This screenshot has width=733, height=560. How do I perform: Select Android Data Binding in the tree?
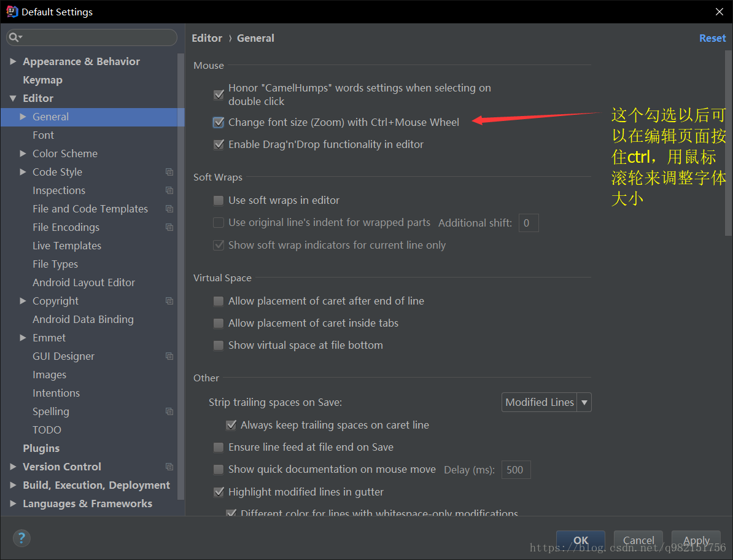click(x=83, y=319)
